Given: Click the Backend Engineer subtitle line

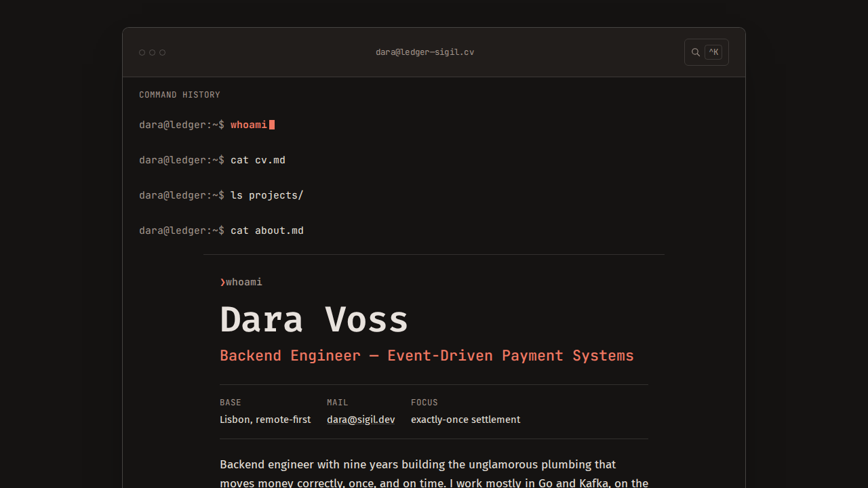Looking at the screenshot, I should click(x=427, y=356).
